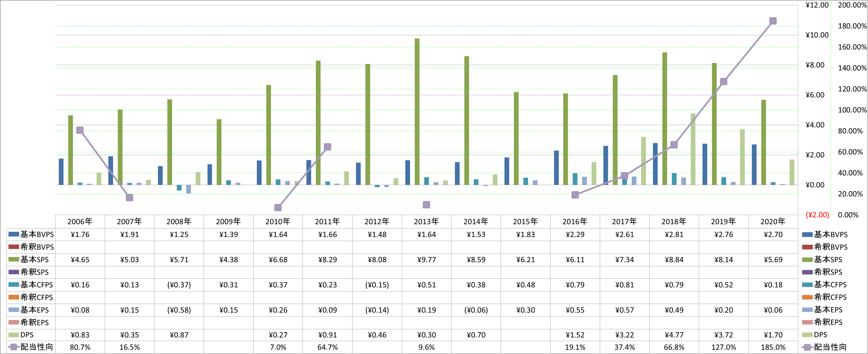Select the 2020年 column header
868x354 pixels.
pyautogui.click(x=773, y=222)
